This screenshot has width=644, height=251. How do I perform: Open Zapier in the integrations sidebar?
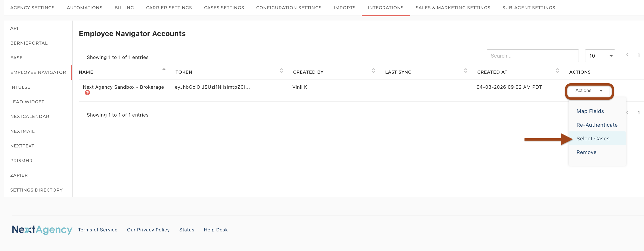pyautogui.click(x=19, y=175)
